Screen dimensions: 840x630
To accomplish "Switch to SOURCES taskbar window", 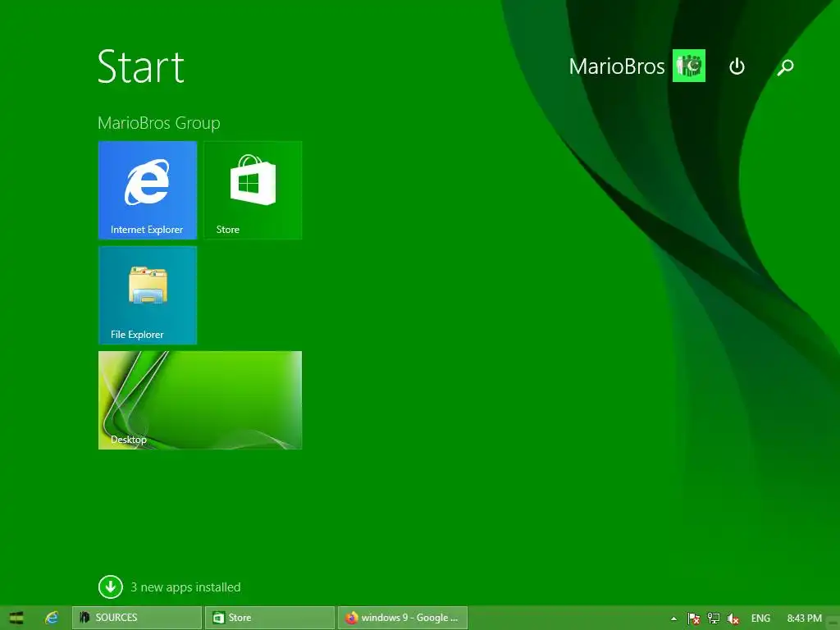I will tap(137, 618).
